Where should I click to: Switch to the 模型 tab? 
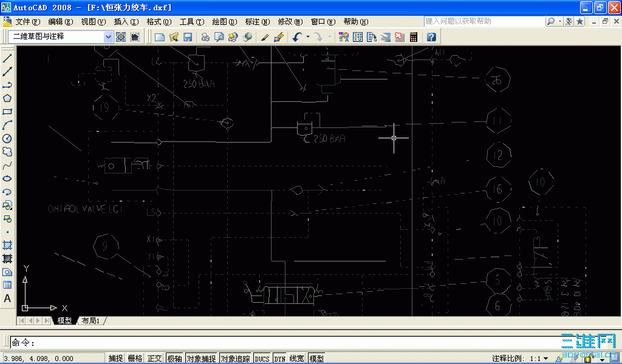click(64, 321)
